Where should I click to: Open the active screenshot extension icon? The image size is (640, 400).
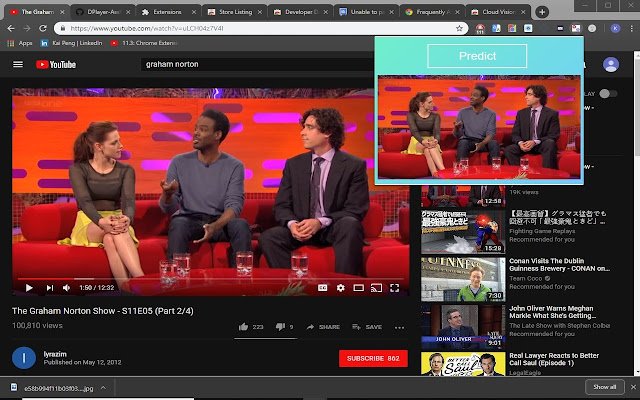[576, 28]
